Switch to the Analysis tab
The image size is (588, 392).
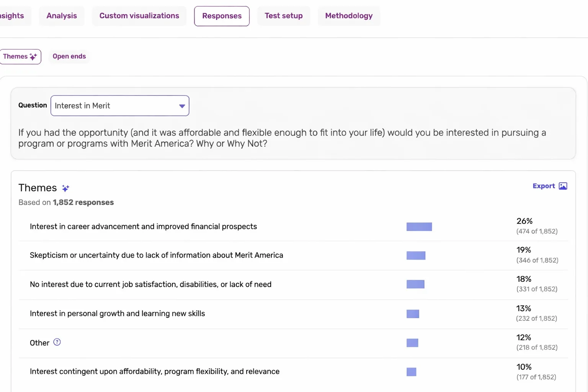(62, 16)
